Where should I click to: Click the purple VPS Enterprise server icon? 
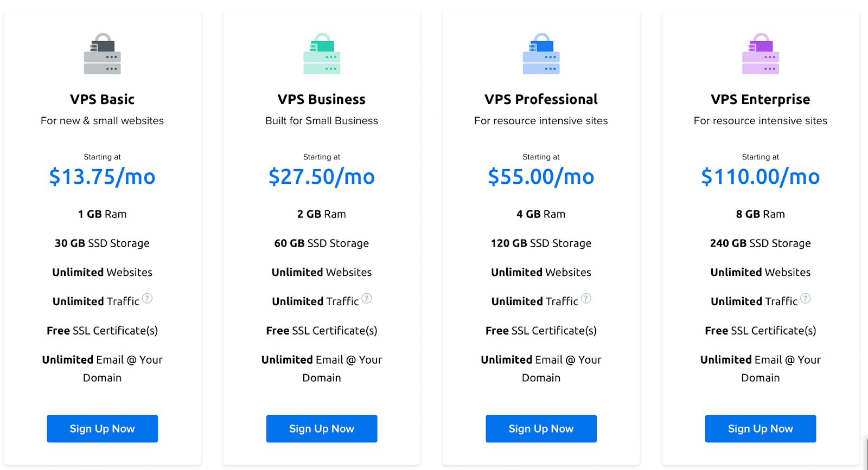point(761,54)
